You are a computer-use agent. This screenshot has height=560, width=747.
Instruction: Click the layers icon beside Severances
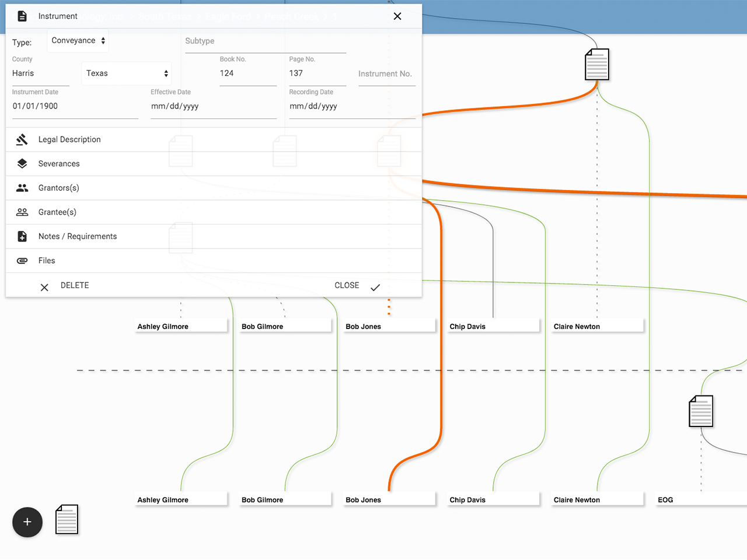[x=22, y=164]
